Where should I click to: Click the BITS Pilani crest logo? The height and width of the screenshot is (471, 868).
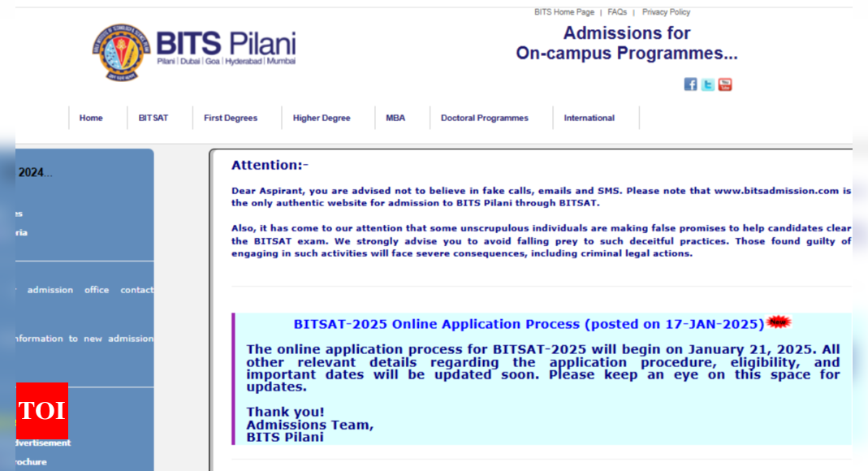point(121,53)
